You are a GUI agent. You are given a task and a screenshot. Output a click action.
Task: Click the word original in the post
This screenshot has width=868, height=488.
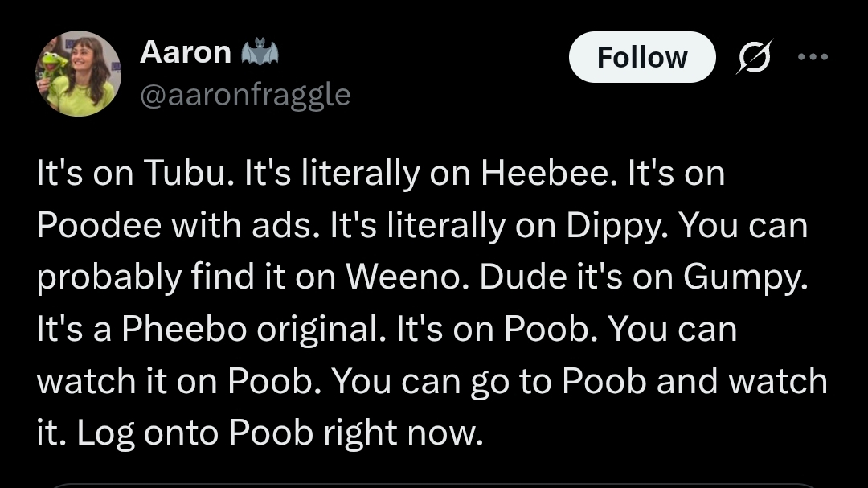click(x=317, y=329)
